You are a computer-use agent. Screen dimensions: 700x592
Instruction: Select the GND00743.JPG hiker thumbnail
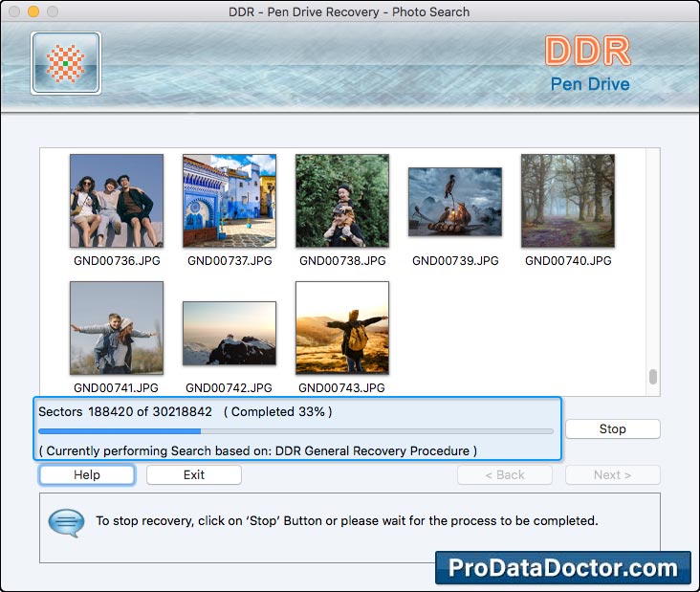pos(341,328)
